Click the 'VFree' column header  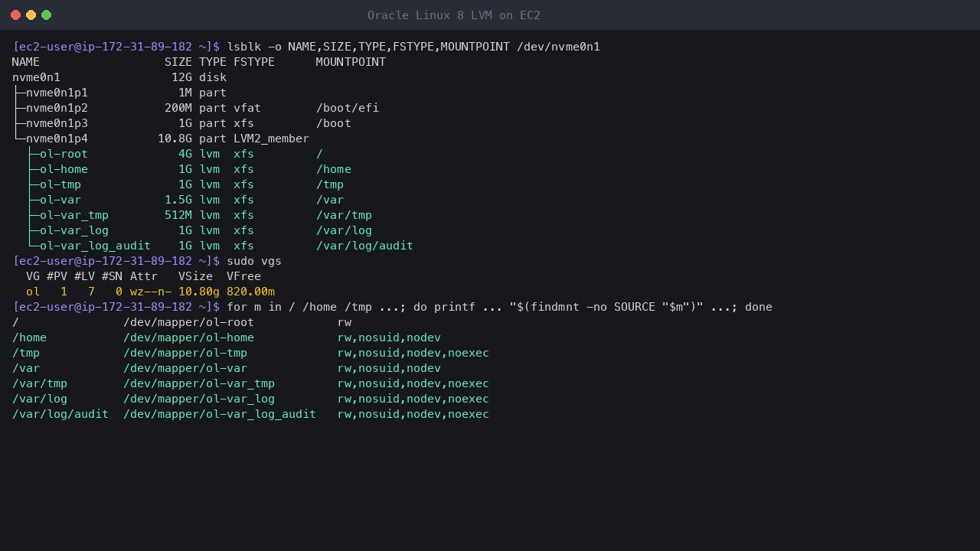coord(243,276)
